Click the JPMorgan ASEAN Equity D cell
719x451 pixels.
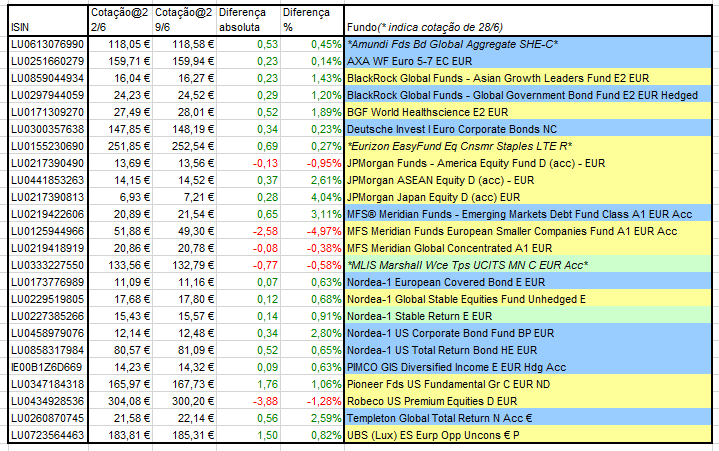pos(528,180)
